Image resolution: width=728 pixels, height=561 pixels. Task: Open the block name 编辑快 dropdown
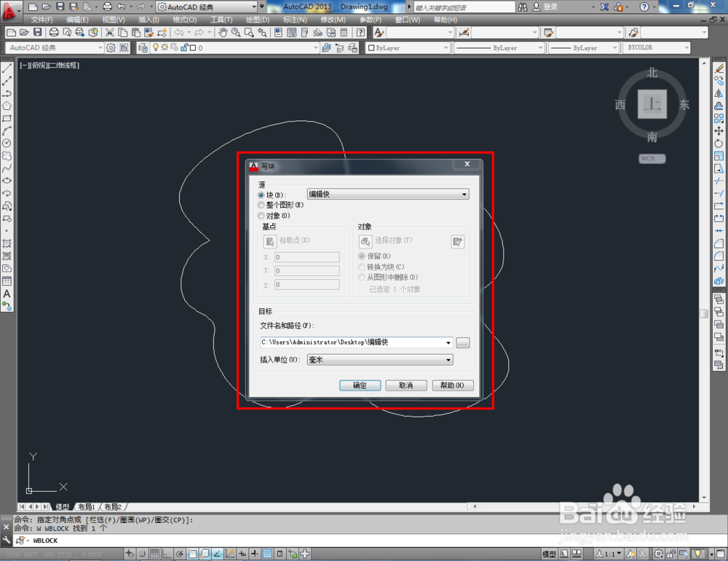tap(388, 195)
